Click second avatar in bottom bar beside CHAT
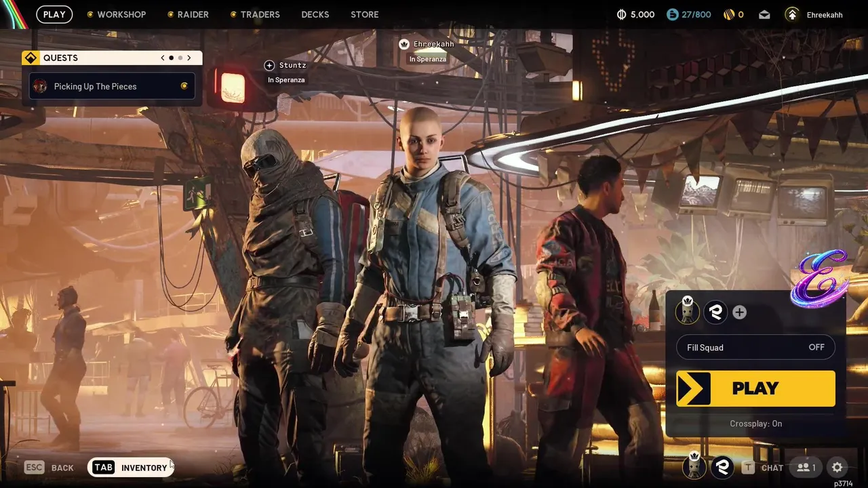868x488 pixels. (722, 467)
